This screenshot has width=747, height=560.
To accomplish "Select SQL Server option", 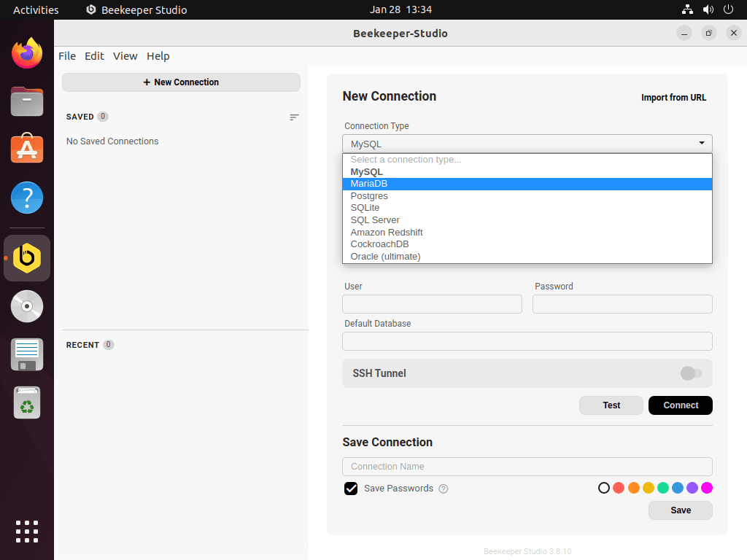I will (527, 220).
